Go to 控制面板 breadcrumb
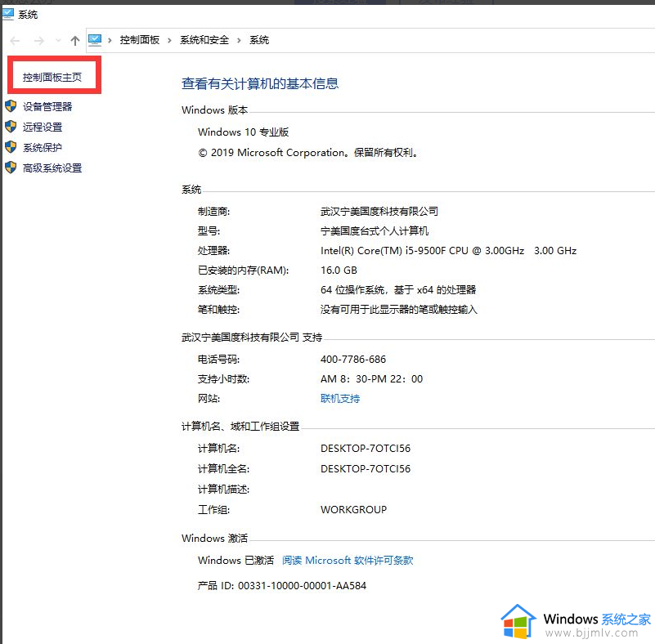 click(140, 40)
